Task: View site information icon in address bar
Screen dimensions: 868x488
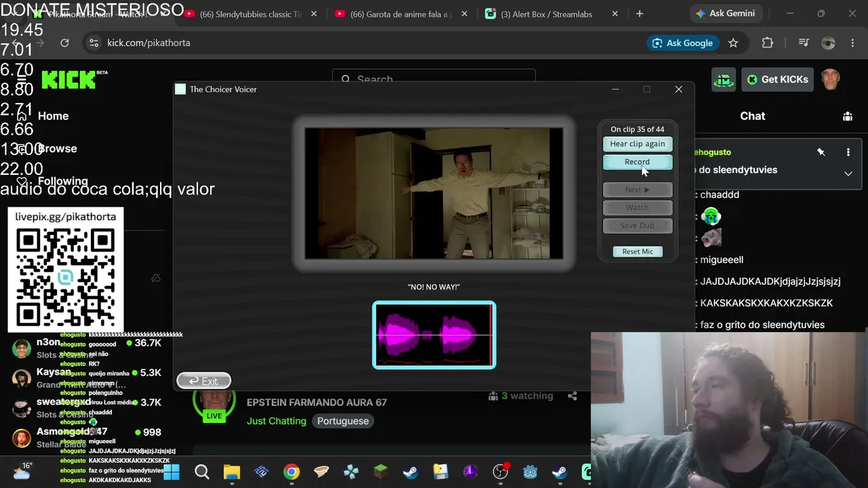Action: [x=94, y=43]
